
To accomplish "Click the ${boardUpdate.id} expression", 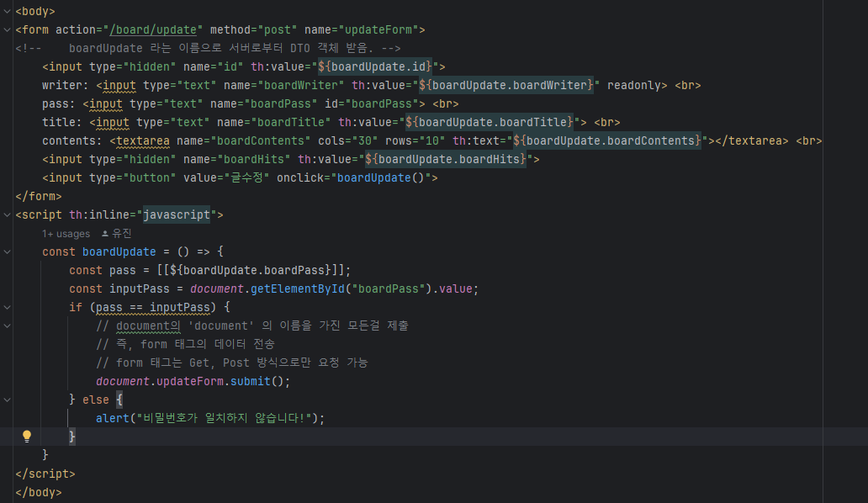I will tap(375, 67).
